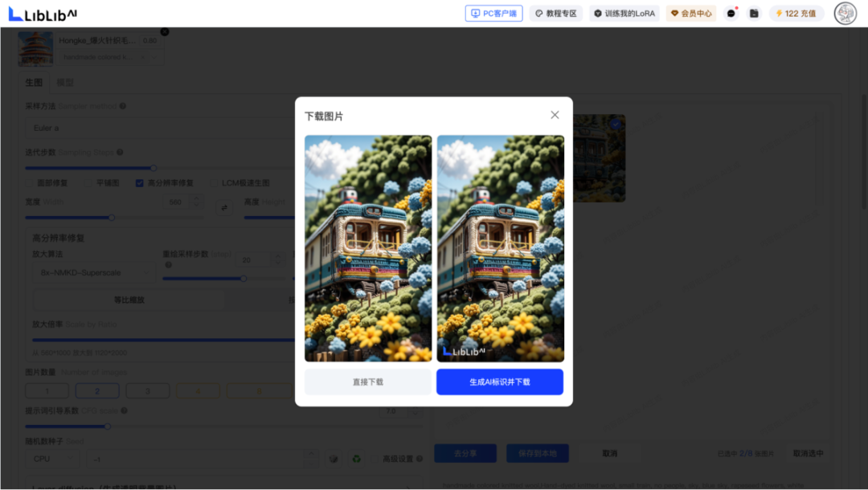The image size is (868, 490).
Task: Switch to the 模型 tab
Action: click(65, 83)
